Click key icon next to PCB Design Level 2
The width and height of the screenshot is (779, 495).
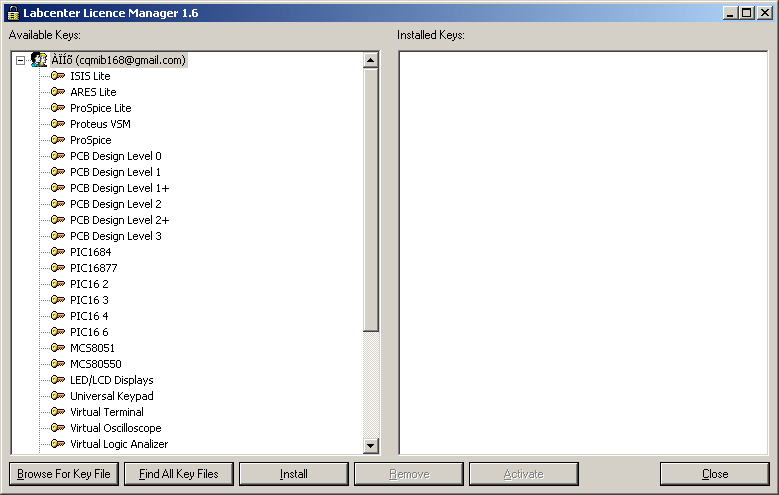(58, 204)
